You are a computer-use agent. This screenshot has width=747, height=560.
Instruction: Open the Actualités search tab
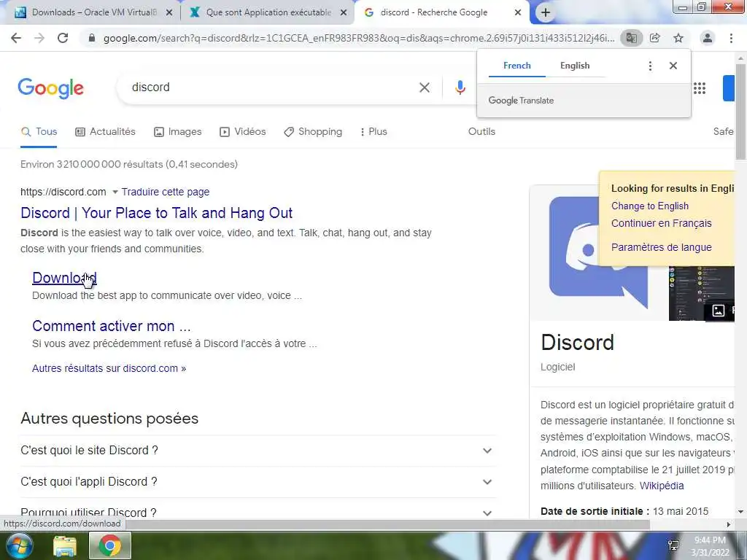tap(105, 131)
